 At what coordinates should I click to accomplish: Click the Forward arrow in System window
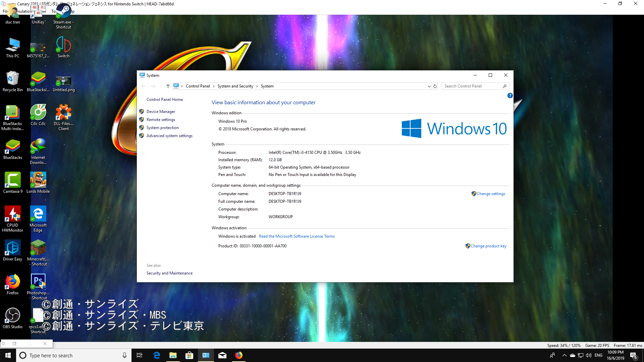tap(153, 86)
